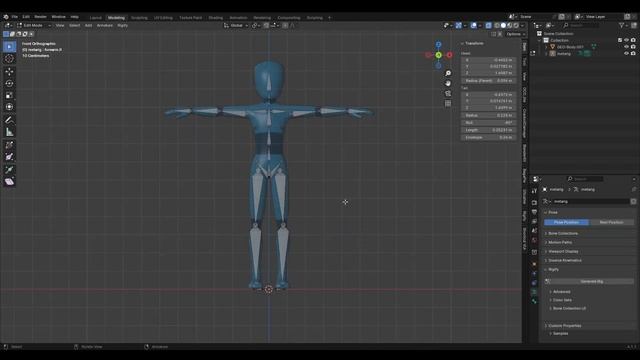Select the Extrude bone tool
Viewport: 640px width, 360px height.
click(9, 169)
